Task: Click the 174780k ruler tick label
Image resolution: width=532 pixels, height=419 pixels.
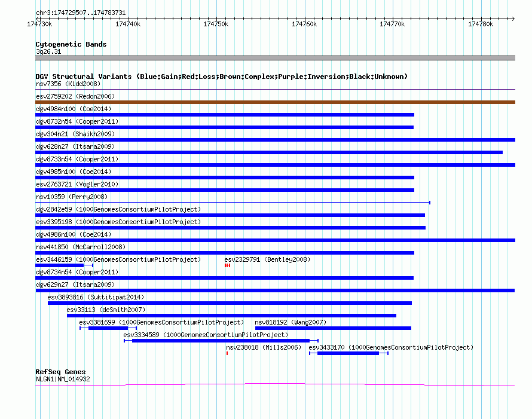Action: [x=481, y=24]
